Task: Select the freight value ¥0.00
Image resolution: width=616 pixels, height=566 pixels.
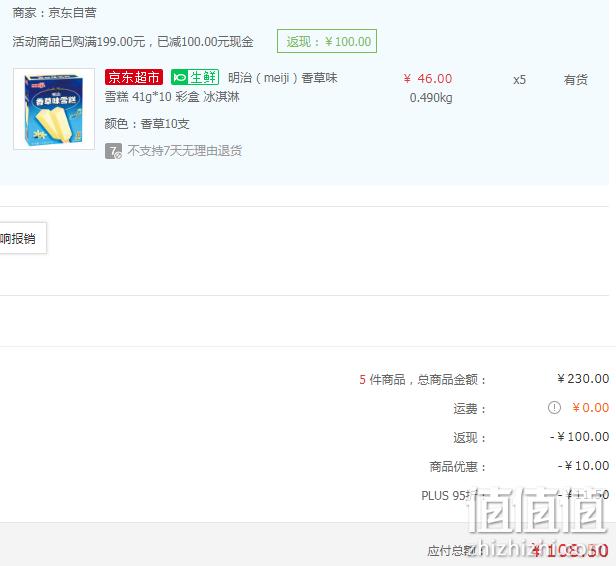Action: [590, 408]
